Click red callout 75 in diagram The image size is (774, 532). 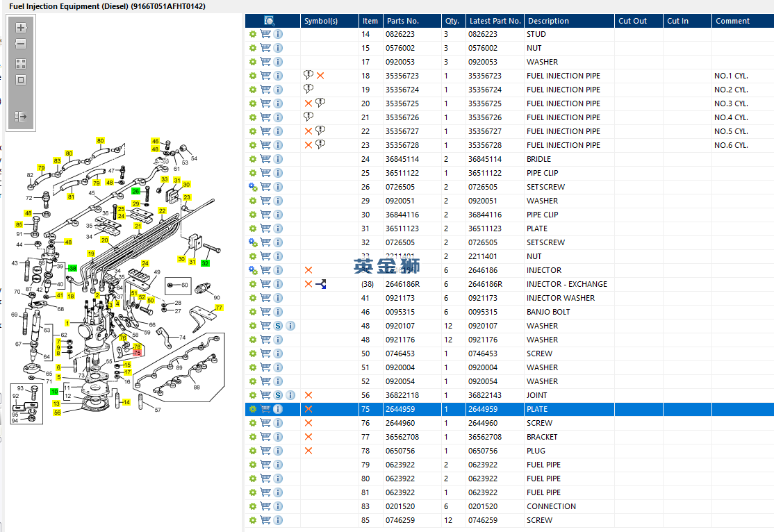(x=138, y=353)
